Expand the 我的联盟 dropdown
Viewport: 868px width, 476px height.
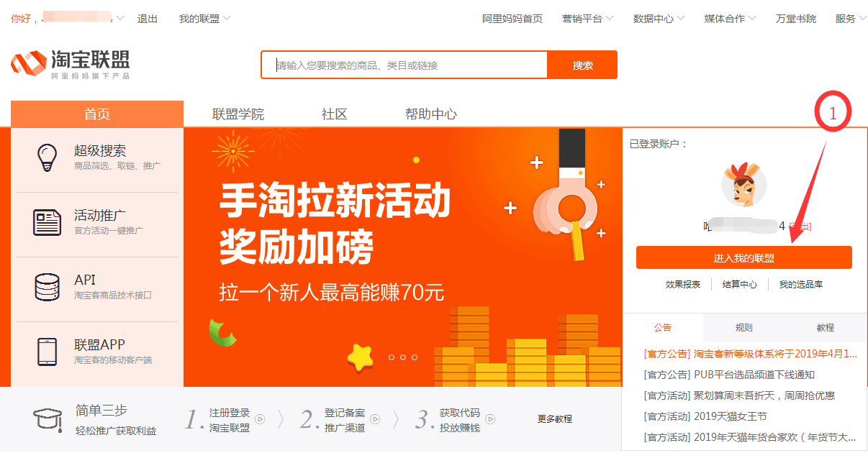pyautogui.click(x=205, y=19)
